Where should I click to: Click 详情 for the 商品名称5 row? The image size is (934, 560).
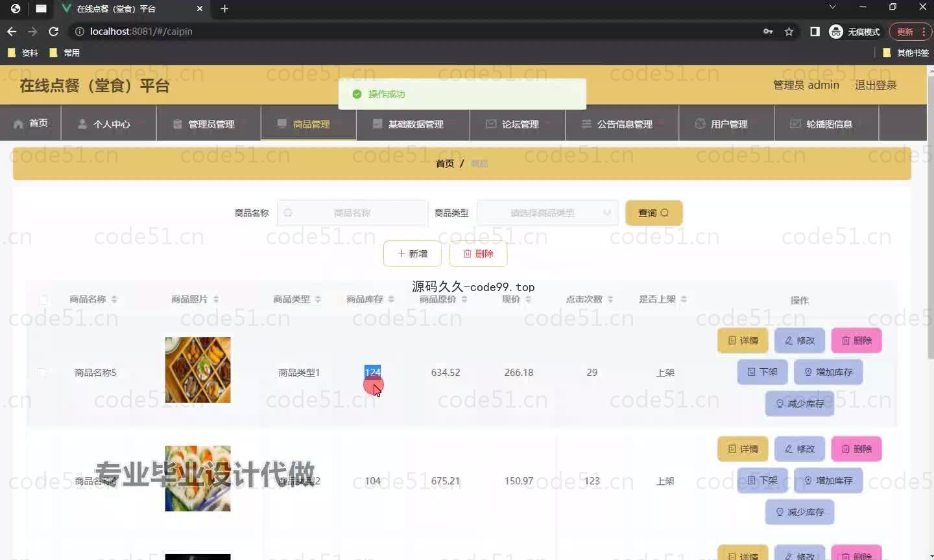point(743,340)
